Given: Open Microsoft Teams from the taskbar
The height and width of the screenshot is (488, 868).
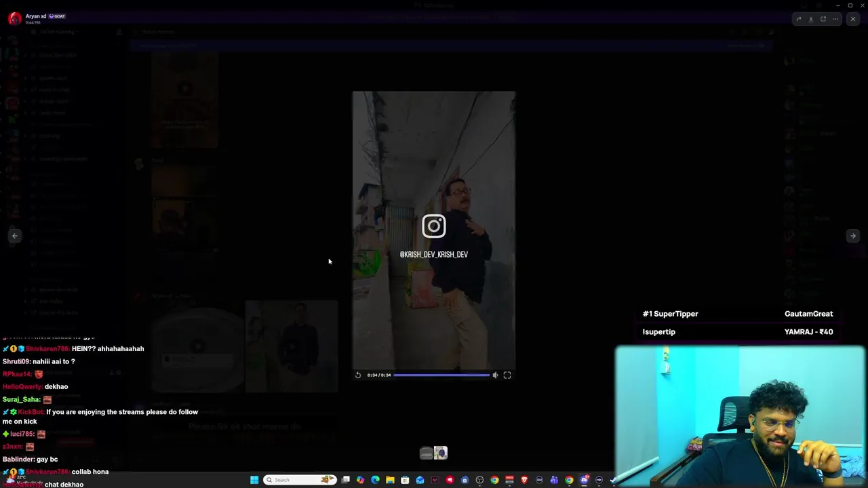Looking at the screenshot, I should tap(554, 480).
